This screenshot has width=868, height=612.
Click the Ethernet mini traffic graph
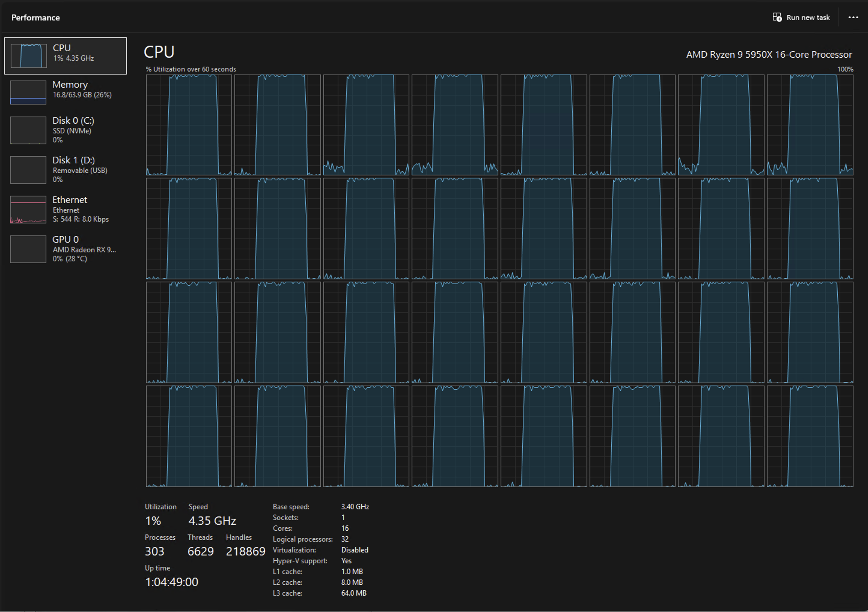tap(28, 210)
